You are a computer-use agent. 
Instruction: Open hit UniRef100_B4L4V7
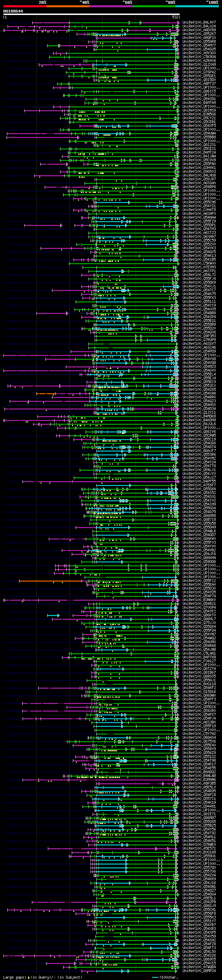point(199,23)
